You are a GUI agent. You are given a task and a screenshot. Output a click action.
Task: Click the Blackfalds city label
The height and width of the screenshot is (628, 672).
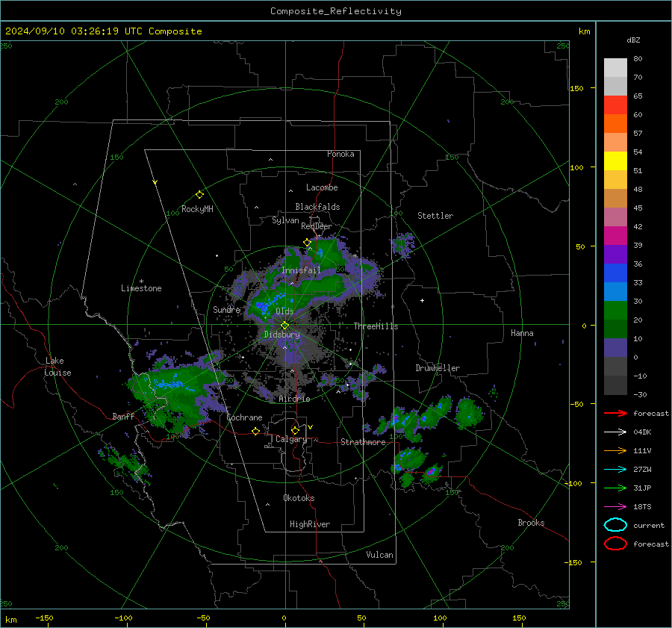tap(317, 207)
